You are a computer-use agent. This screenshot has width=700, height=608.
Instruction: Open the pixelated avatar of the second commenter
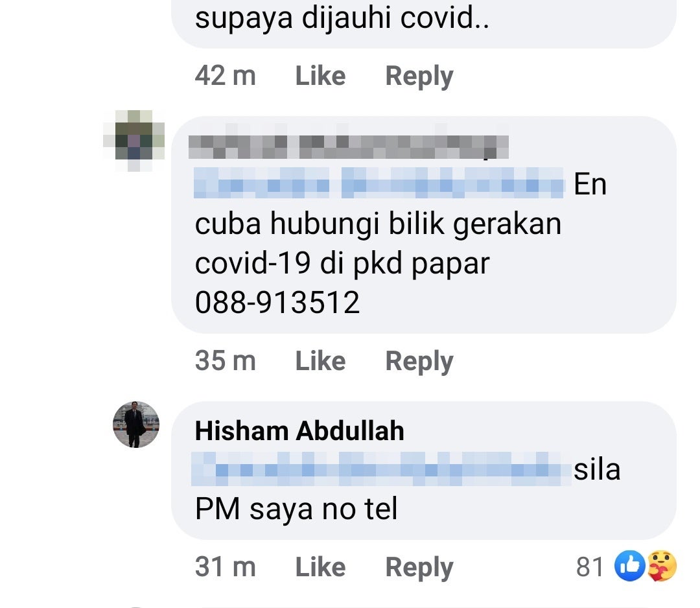(x=134, y=140)
